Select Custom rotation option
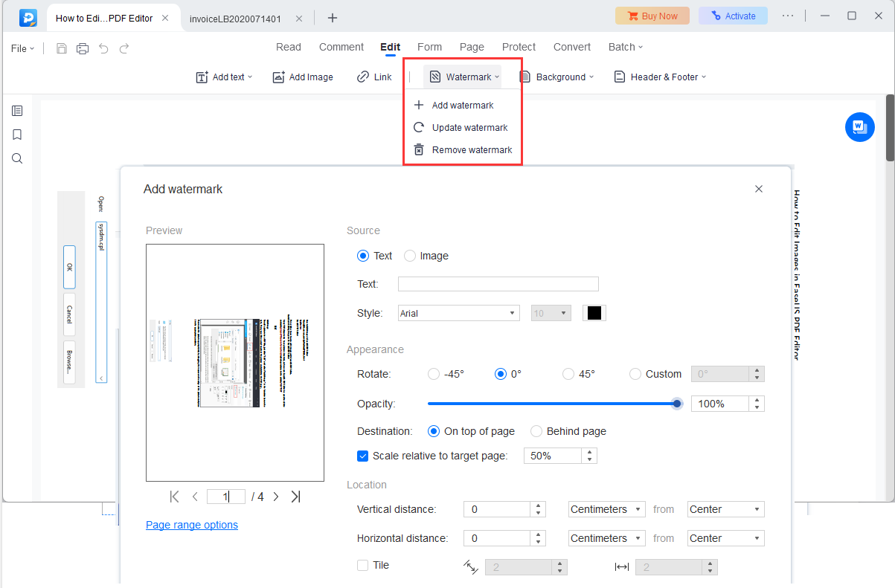The width and height of the screenshot is (895, 588). coord(635,374)
